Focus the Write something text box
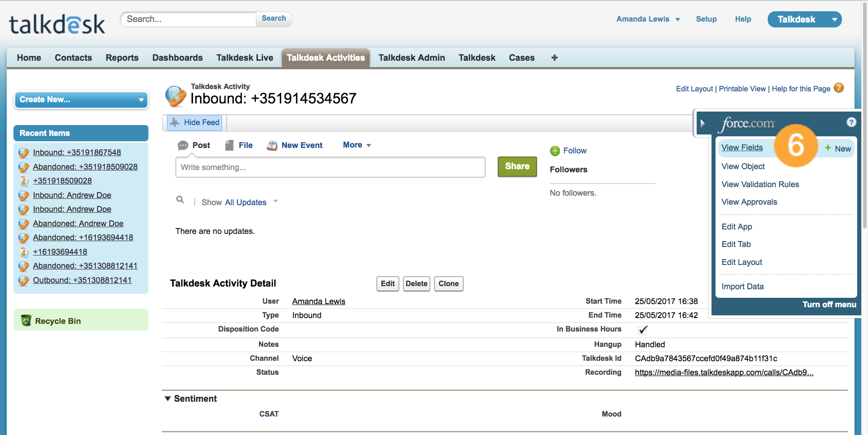The height and width of the screenshot is (435, 868). [331, 167]
